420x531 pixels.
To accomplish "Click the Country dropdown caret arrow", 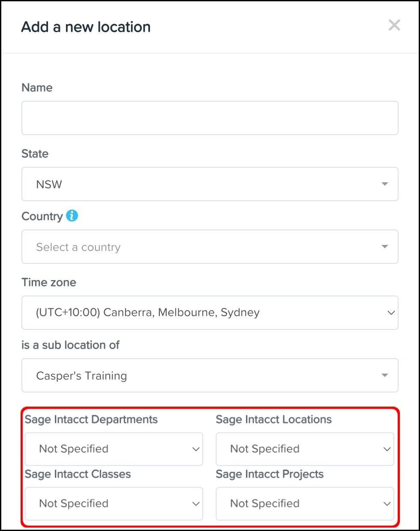I will (x=385, y=247).
